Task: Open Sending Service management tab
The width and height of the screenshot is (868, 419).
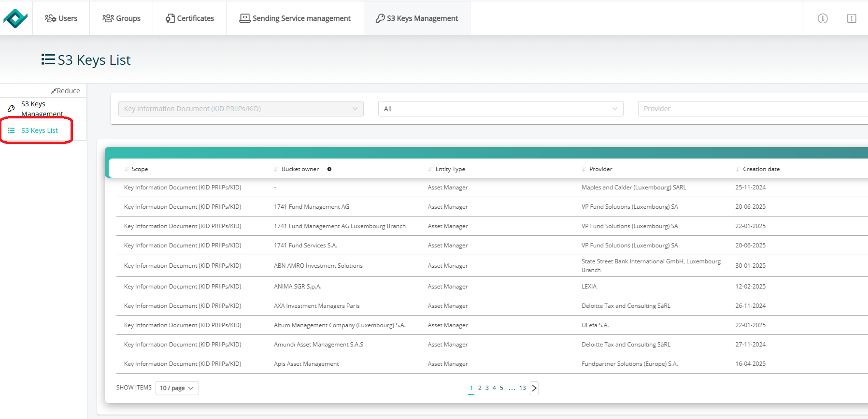Action: [295, 18]
